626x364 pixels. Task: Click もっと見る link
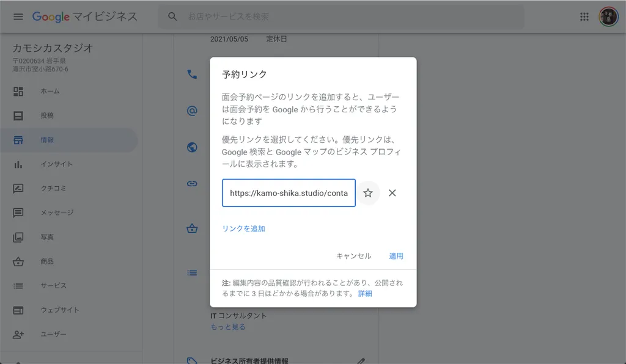click(x=228, y=327)
